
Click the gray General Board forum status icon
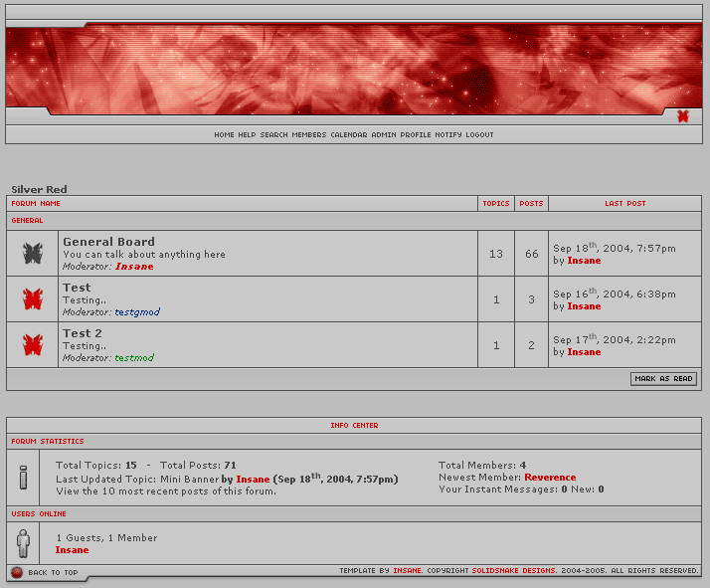click(33, 254)
